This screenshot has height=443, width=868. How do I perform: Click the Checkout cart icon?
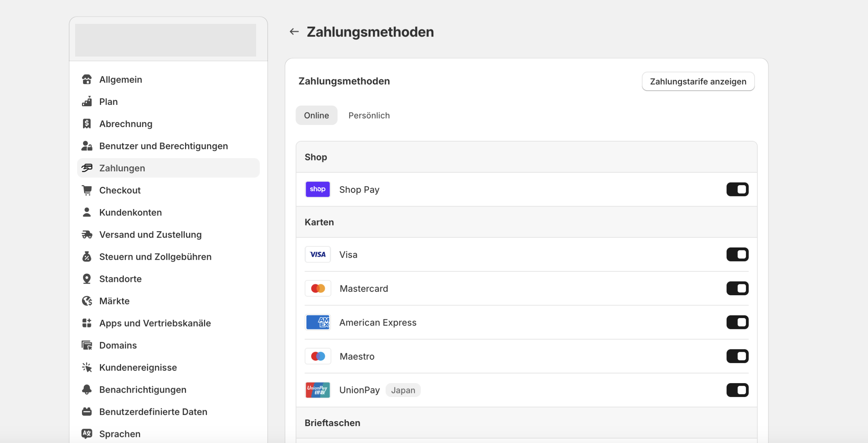87,190
